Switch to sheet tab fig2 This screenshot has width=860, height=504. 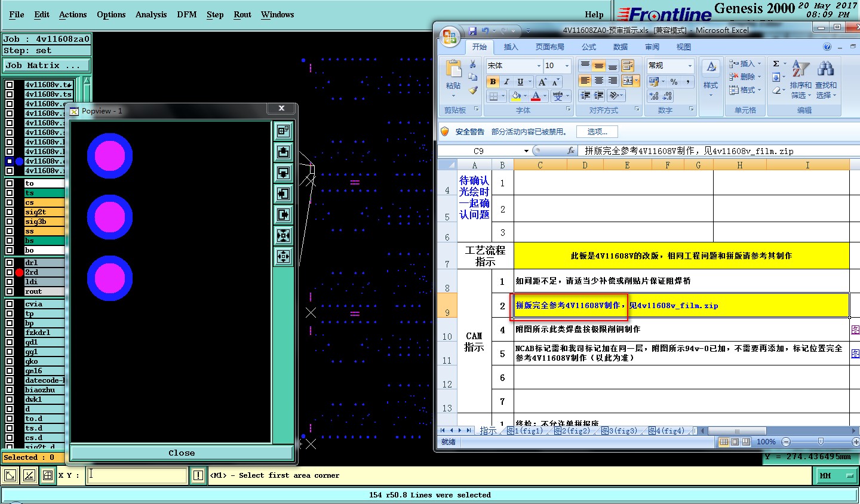tap(572, 431)
